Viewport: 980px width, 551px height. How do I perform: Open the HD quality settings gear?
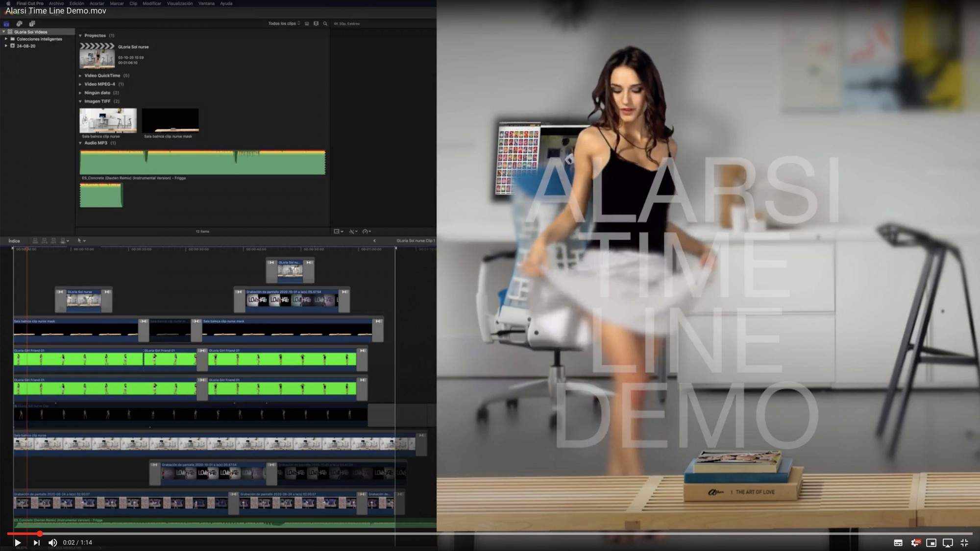[915, 543]
